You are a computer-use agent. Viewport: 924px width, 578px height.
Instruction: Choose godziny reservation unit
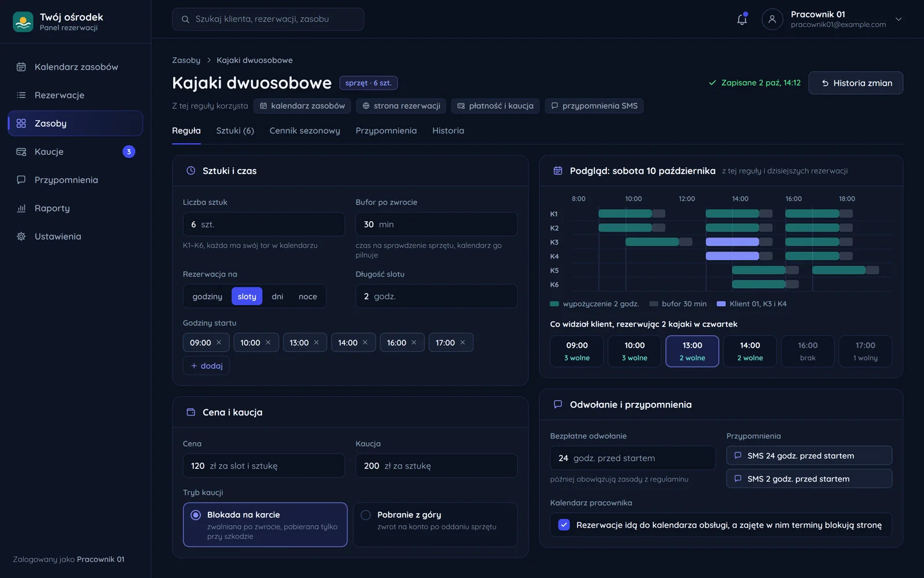[207, 297]
